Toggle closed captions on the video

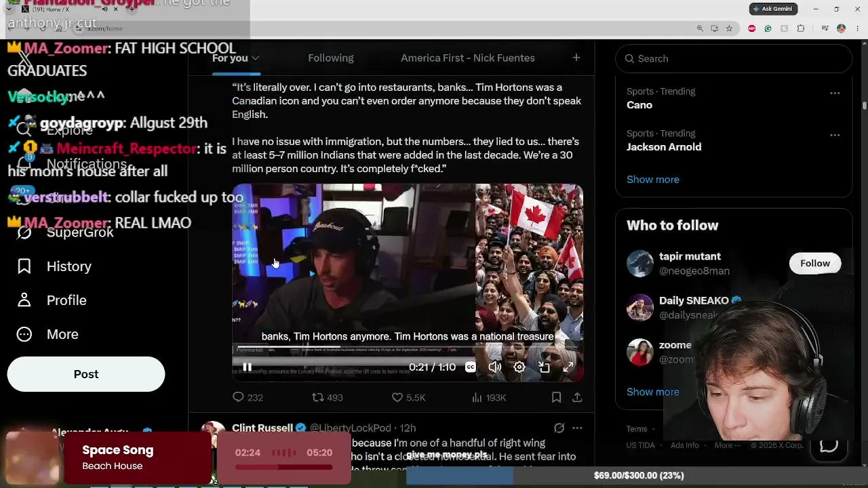pos(470,367)
